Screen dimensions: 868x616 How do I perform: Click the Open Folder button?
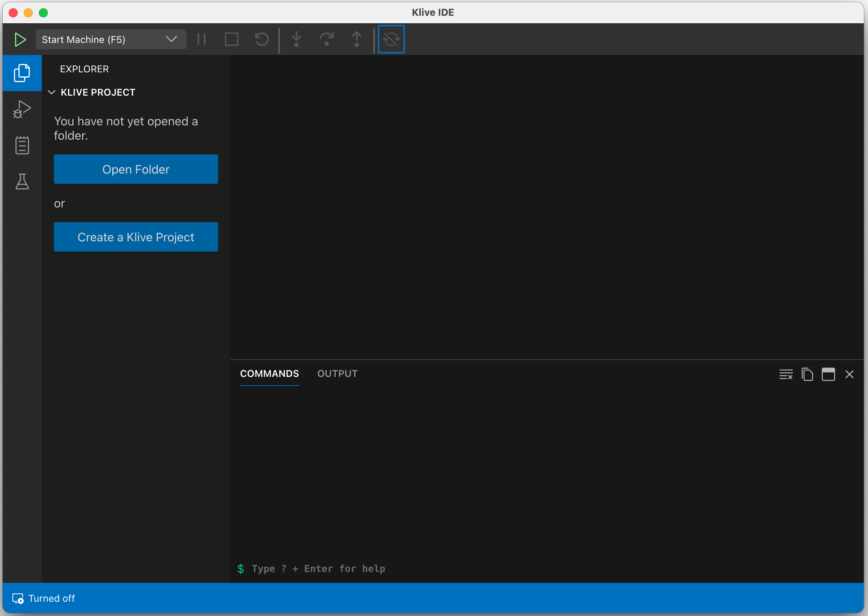pos(136,169)
